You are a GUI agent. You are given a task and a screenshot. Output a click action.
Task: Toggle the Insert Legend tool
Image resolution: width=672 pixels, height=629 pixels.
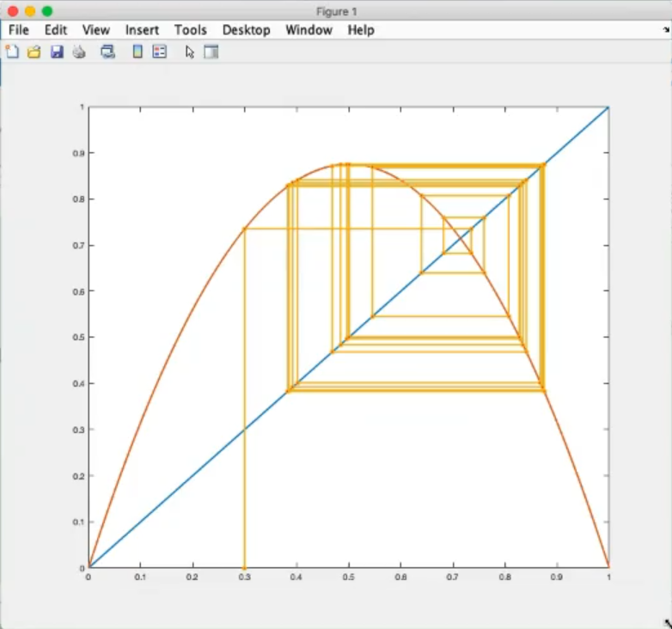(159, 52)
